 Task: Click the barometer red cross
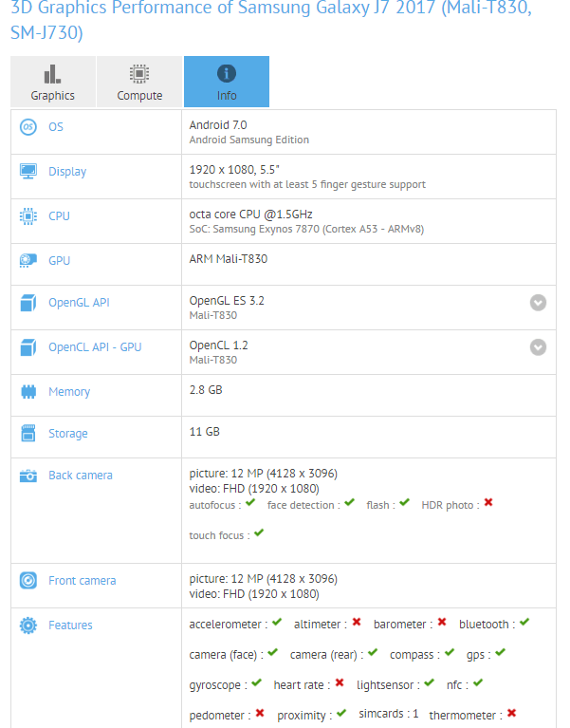coord(442,622)
